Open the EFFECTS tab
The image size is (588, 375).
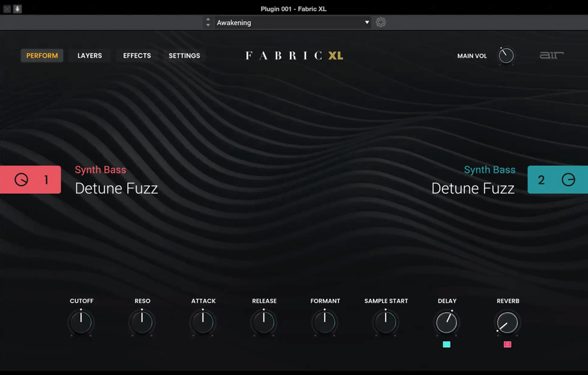click(137, 56)
